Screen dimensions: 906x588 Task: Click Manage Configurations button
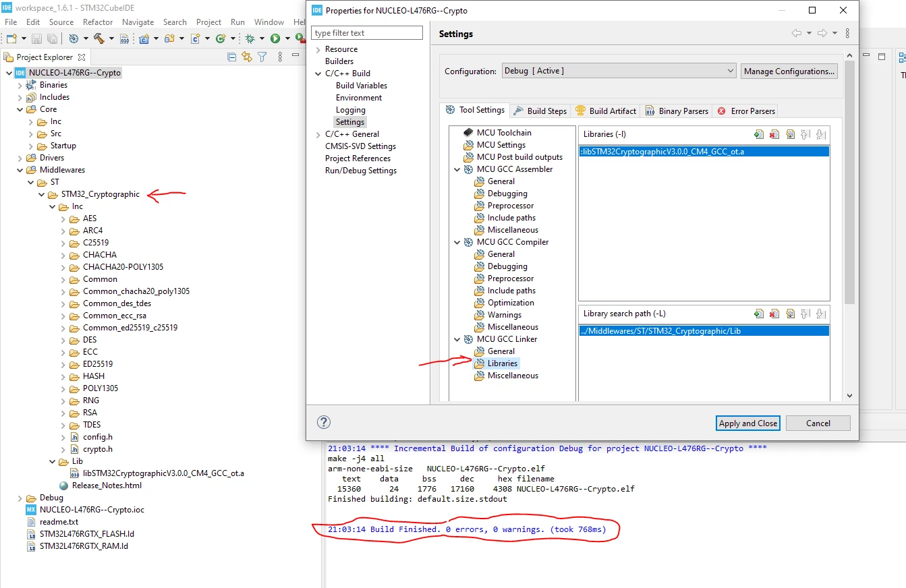click(789, 71)
